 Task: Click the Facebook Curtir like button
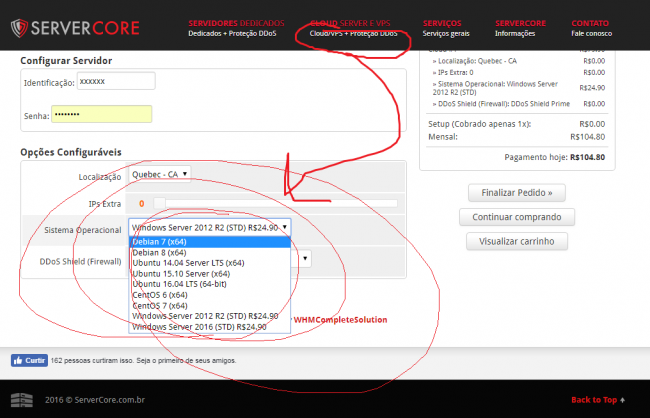click(x=29, y=360)
